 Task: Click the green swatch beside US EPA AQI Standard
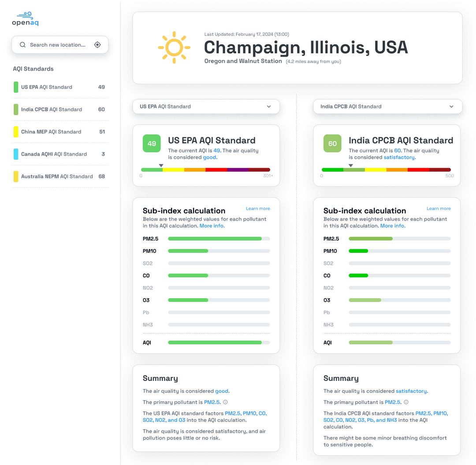click(x=16, y=87)
